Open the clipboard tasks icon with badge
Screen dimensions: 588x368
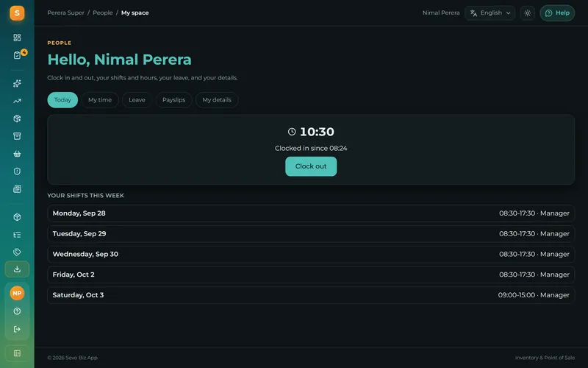click(x=17, y=55)
